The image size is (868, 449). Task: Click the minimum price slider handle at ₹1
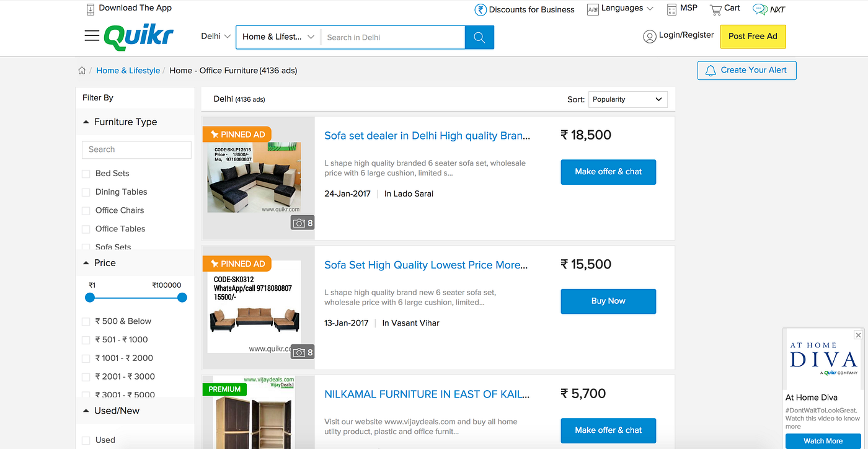click(90, 298)
